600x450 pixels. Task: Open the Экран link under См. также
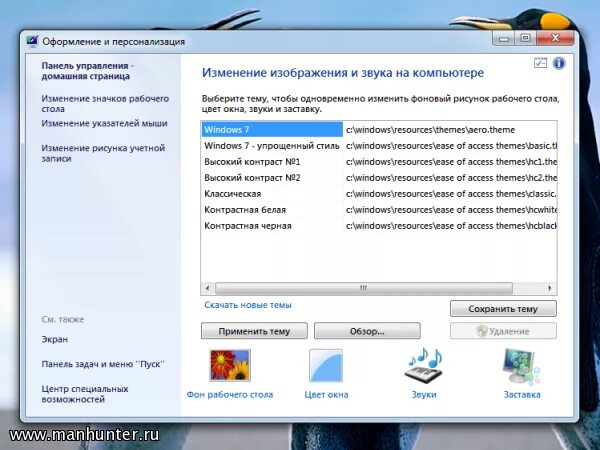coord(55,339)
